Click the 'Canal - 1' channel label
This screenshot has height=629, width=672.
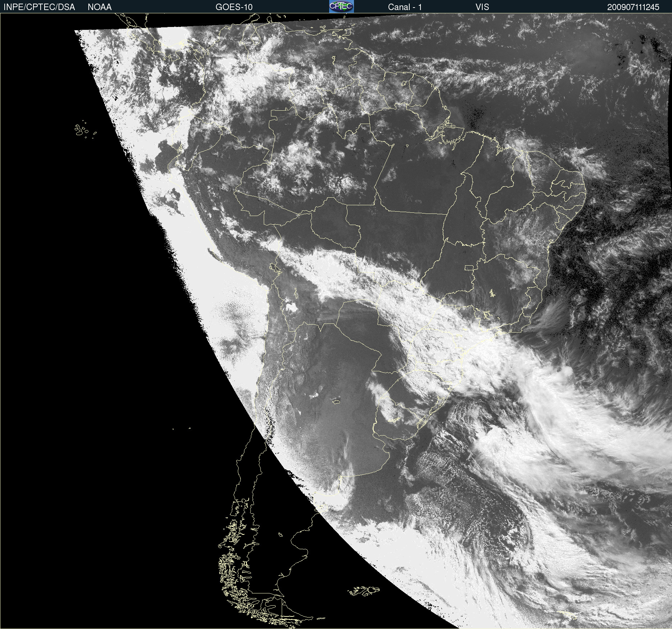coord(405,7)
